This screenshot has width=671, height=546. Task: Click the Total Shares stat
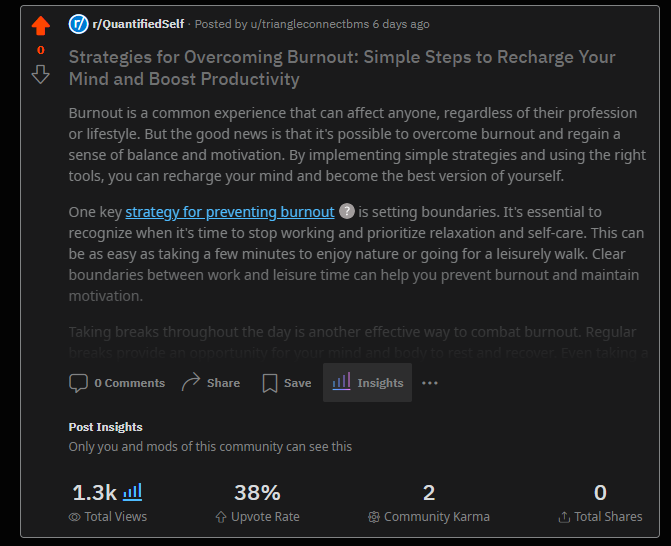(x=600, y=493)
